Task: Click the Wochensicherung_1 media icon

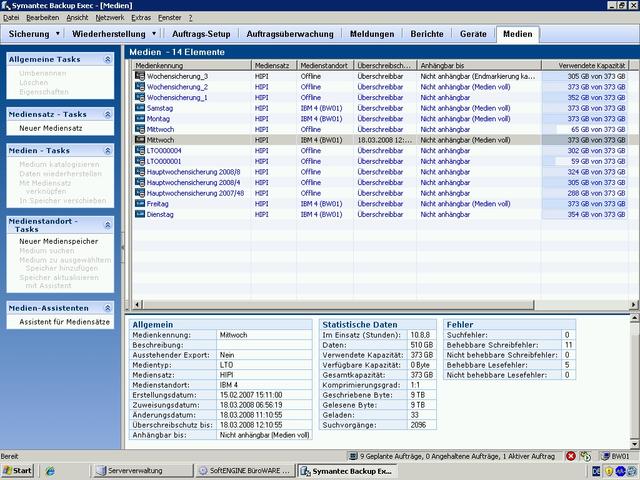Action: tap(140, 97)
